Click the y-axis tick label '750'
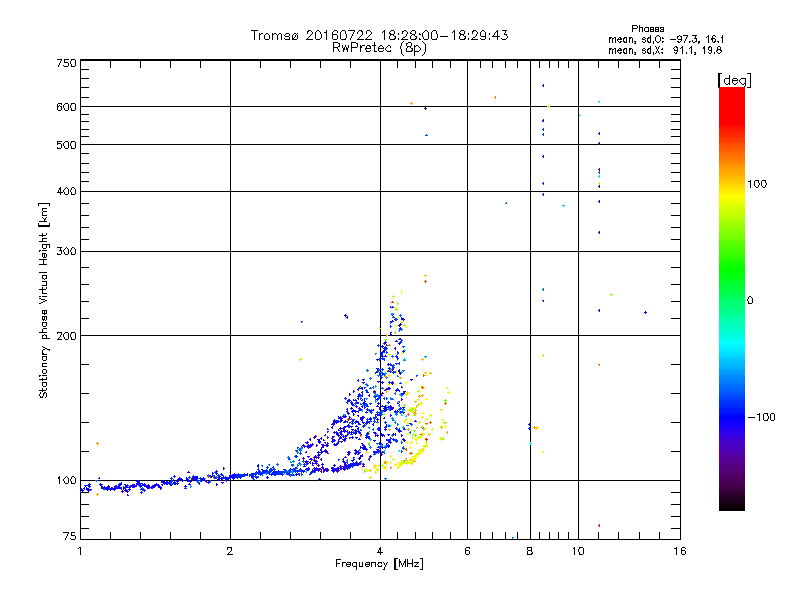The width and height of the screenshot is (800, 600). tap(66, 63)
